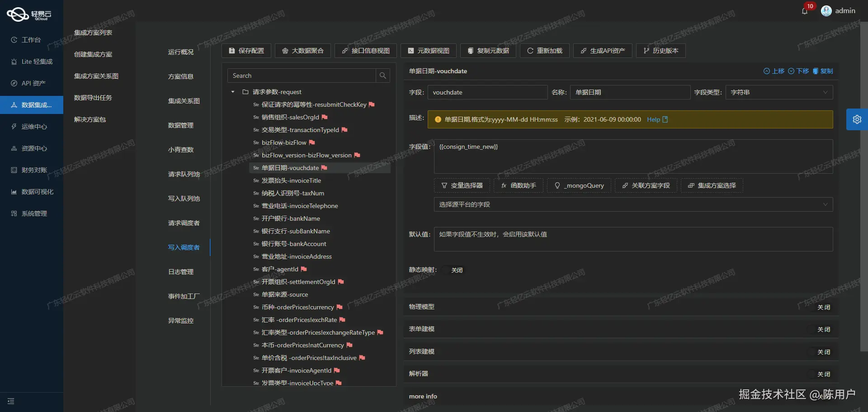Toggle the 表单建模 switch

[x=820, y=329]
